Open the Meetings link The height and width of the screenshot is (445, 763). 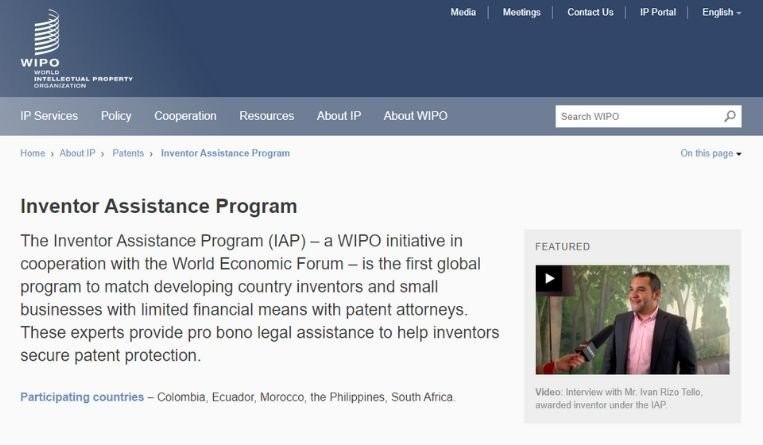521,12
